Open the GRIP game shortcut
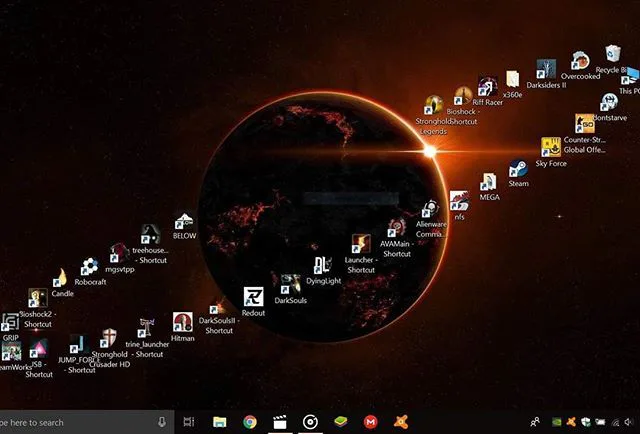640x434 pixels. pyautogui.click(x=10, y=322)
